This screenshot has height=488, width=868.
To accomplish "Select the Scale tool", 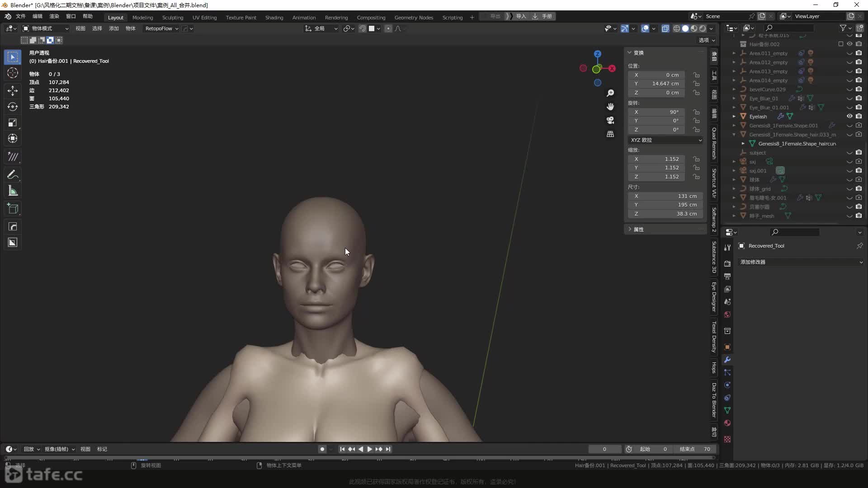I will 13,123.
